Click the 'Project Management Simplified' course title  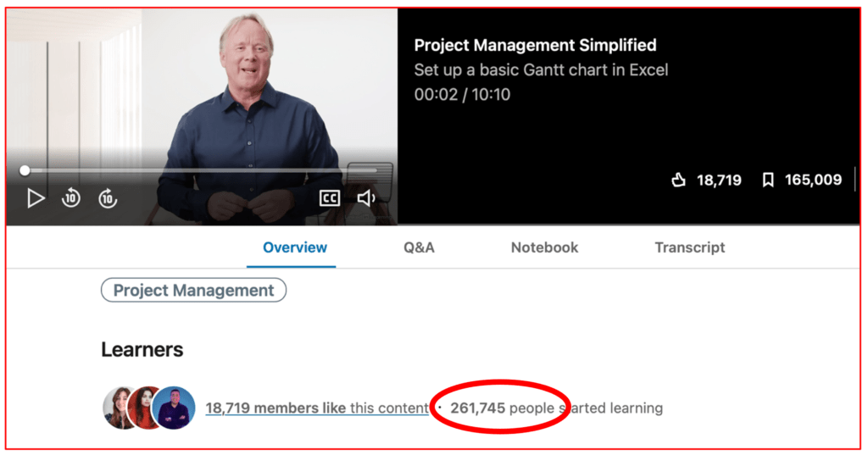pos(535,46)
